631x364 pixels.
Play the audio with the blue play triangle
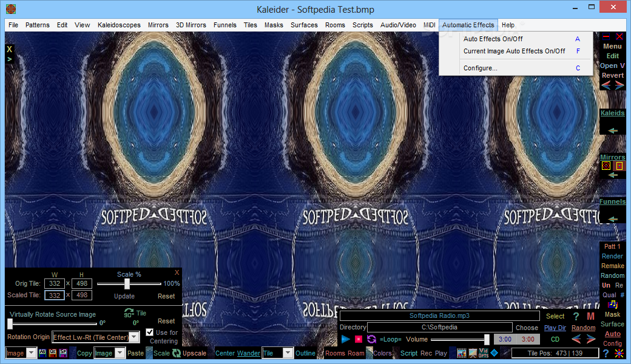click(x=345, y=339)
